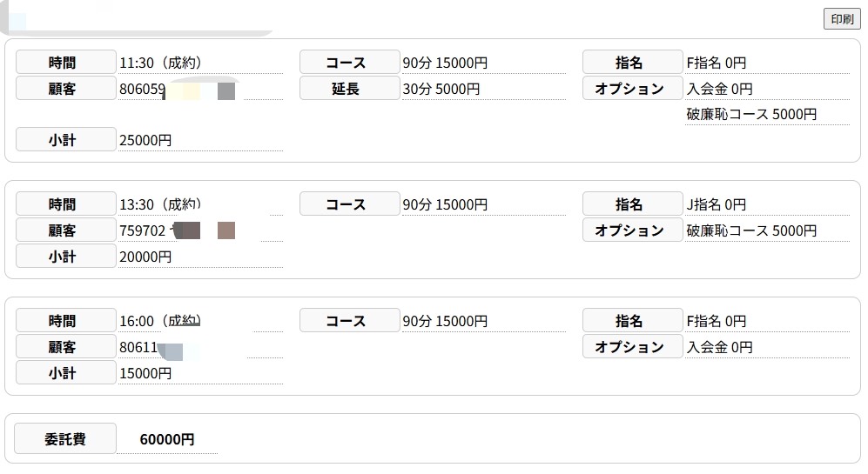Viewport: 868px width, 474px height.
Task: Click the 顧客 label beside 80611
Action: pyautogui.click(x=65, y=347)
